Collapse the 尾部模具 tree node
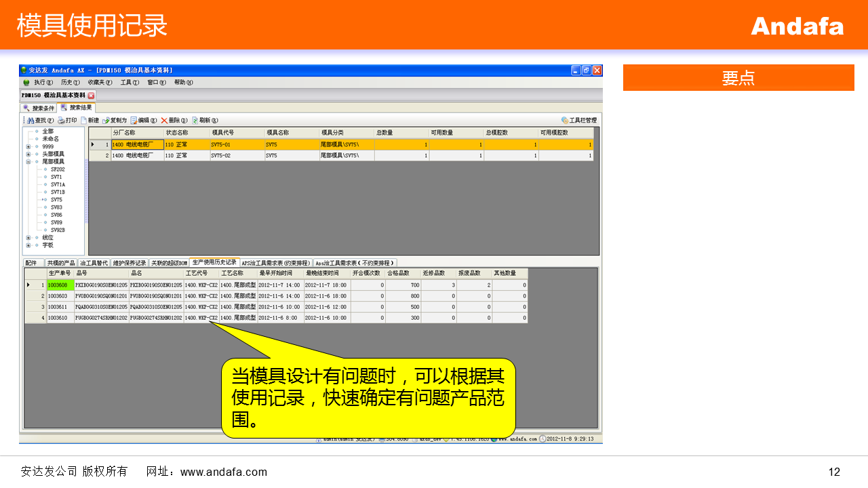 (x=28, y=162)
